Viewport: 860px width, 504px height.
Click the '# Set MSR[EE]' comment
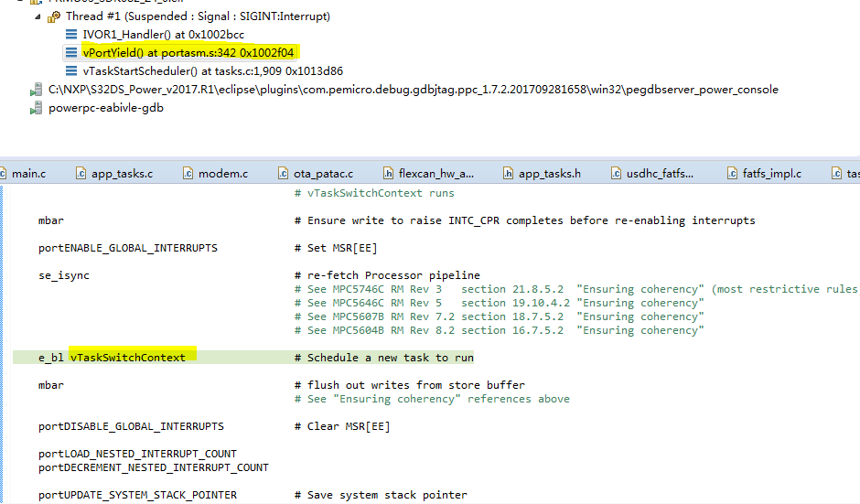point(336,248)
